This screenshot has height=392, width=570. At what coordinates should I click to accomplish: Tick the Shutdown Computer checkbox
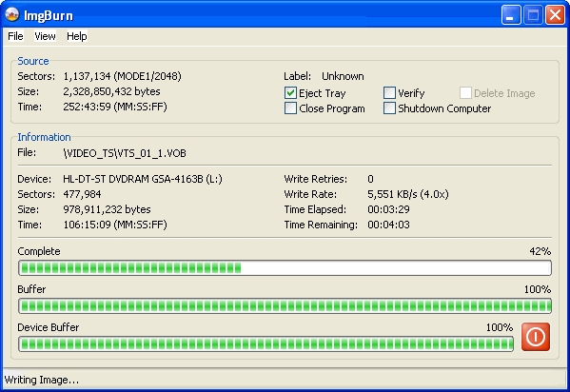click(x=389, y=108)
